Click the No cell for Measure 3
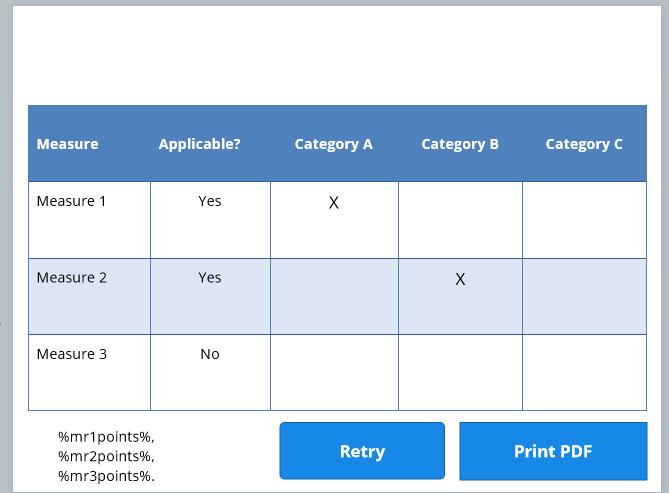This screenshot has height=493, width=669. [x=210, y=354]
